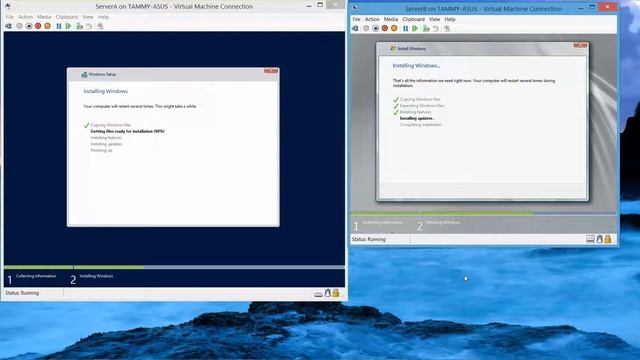Open the File menu in ServerB window
Screen dimensions: 640x360
coord(356,19)
